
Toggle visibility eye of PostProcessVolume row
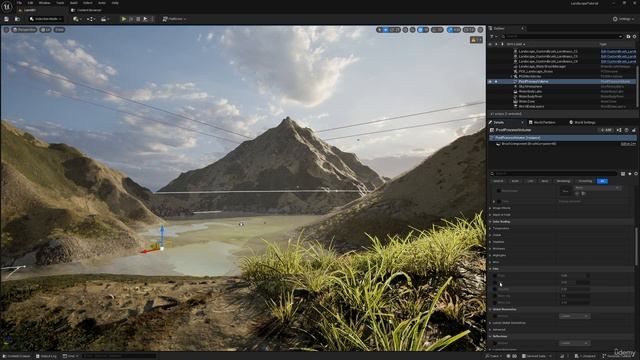click(x=491, y=82)
